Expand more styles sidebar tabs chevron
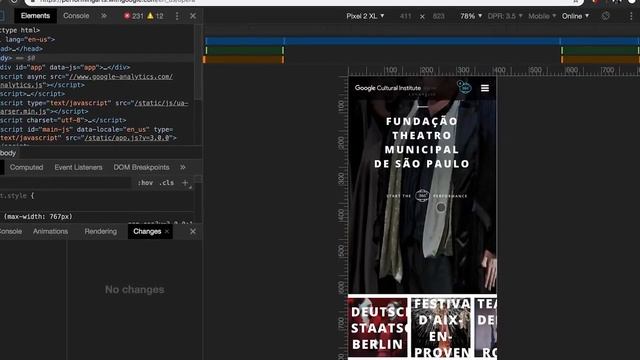The width and height of the screenshot is (640, 360). 183,167
